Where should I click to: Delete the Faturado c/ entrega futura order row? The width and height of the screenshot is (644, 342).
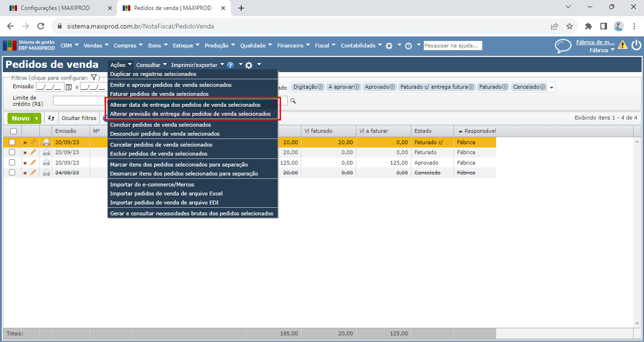click(x=25, y=142)
